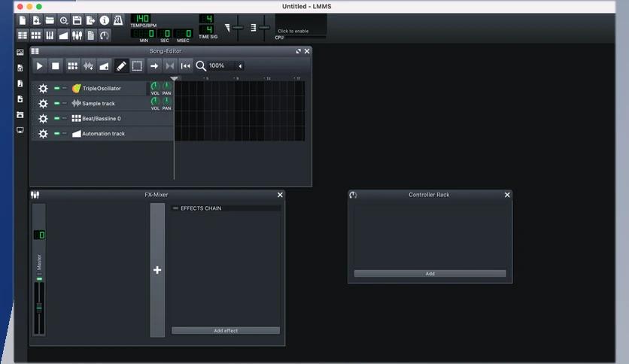
Task: Toggle mute on the Automation track
Action: [x=56, y=134]
